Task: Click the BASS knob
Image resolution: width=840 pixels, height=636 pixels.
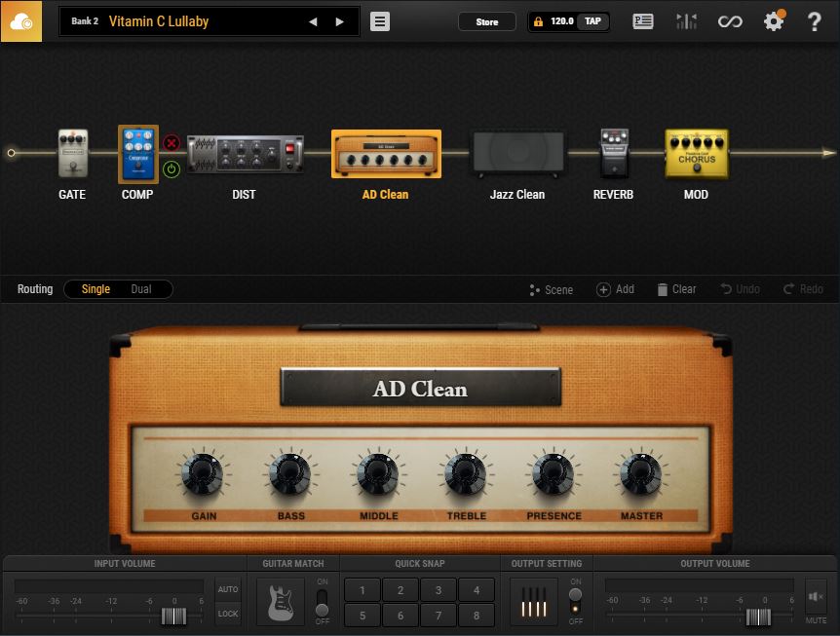Action: (x=289, y=474)
